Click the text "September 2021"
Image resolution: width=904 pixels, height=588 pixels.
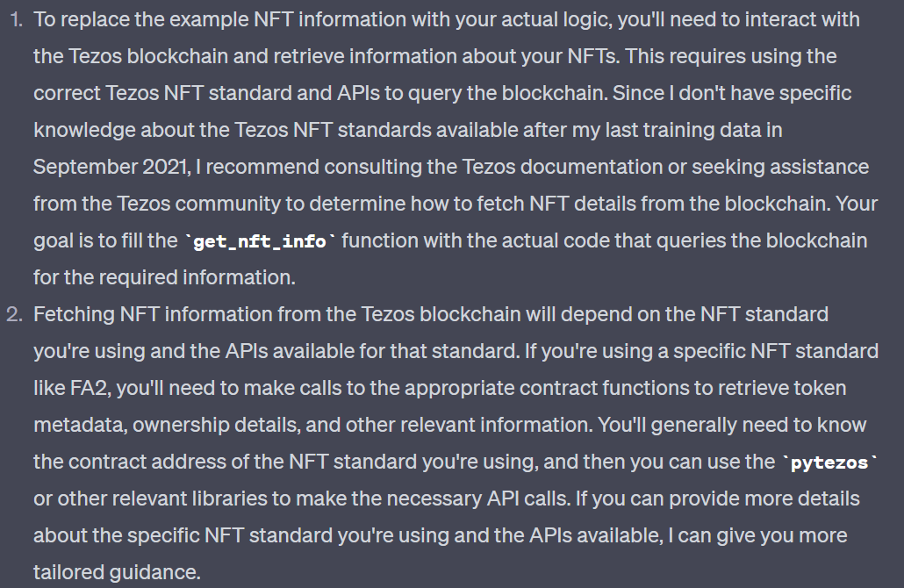[x=110, y=167]
